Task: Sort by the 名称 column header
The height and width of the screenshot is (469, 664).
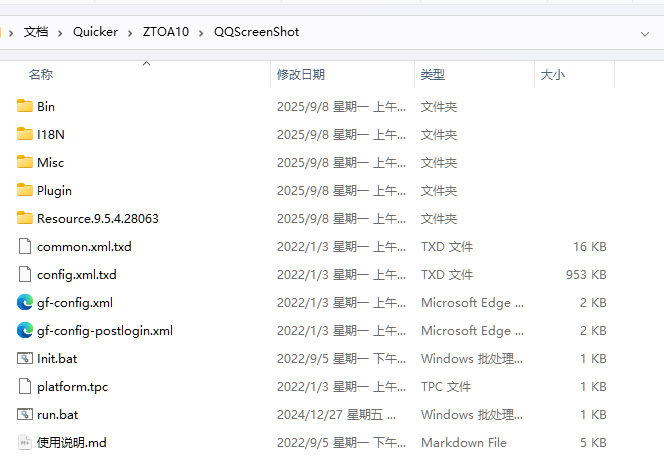Action: (x=41, y=74)
